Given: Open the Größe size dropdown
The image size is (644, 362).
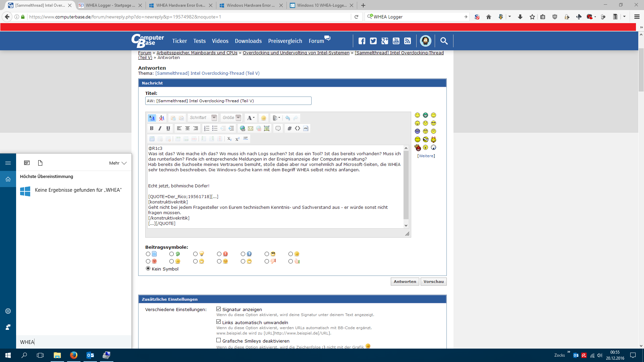Looking at the screenshot, I should coord(238,118).
